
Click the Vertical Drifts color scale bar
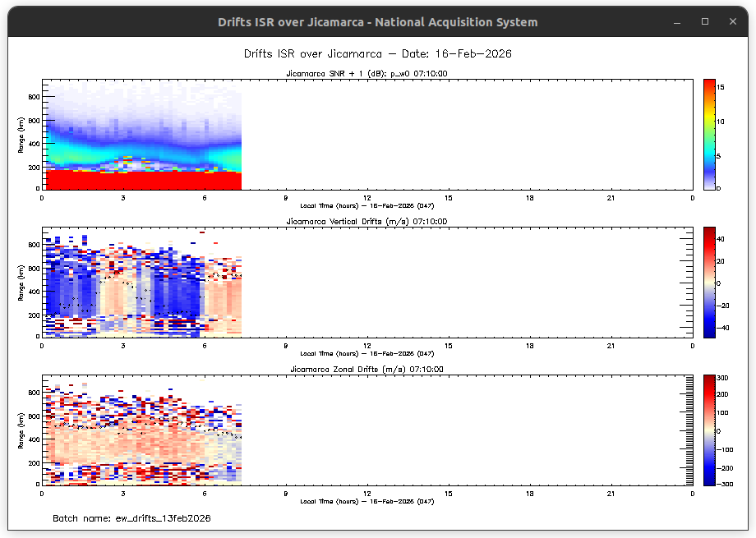(x=709, y=282)
